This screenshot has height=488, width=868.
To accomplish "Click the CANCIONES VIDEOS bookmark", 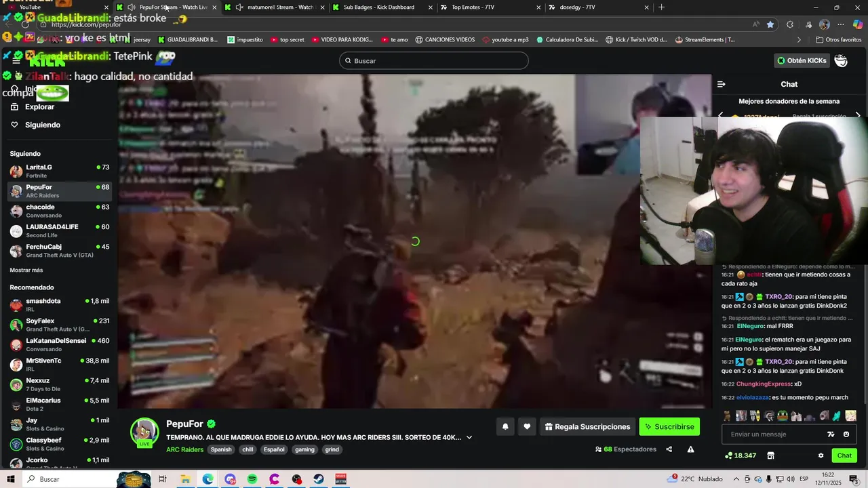I will tap(445, 39).
